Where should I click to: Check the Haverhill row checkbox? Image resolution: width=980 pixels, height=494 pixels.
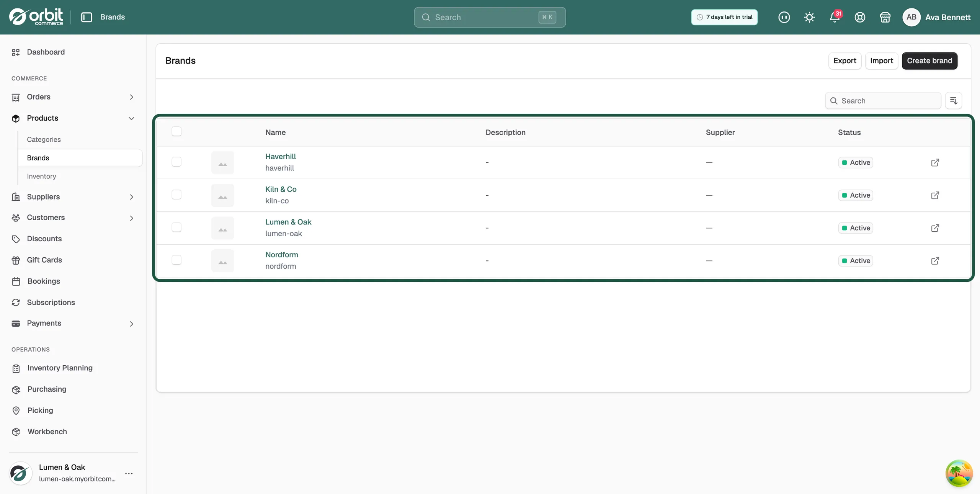[176, 162]
